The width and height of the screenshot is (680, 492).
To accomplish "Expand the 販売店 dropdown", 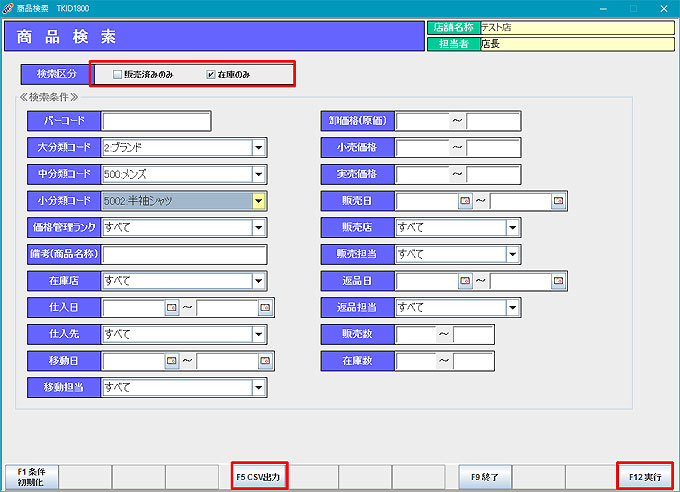I will (513, 227).
